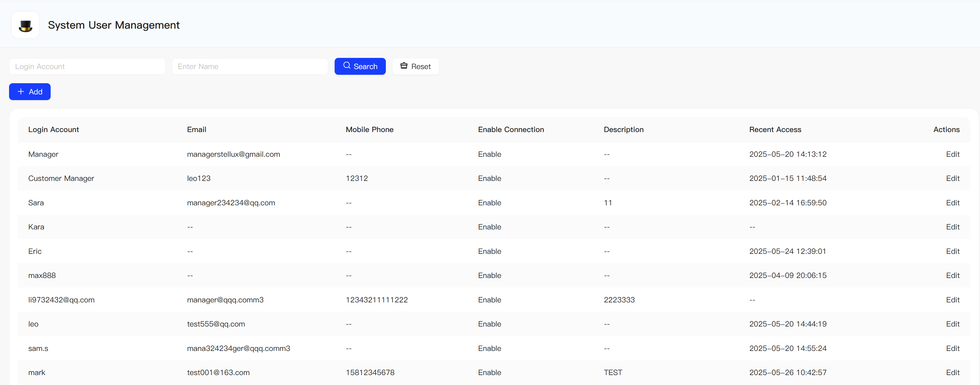Click mobile phone 12312

[357, 178]
